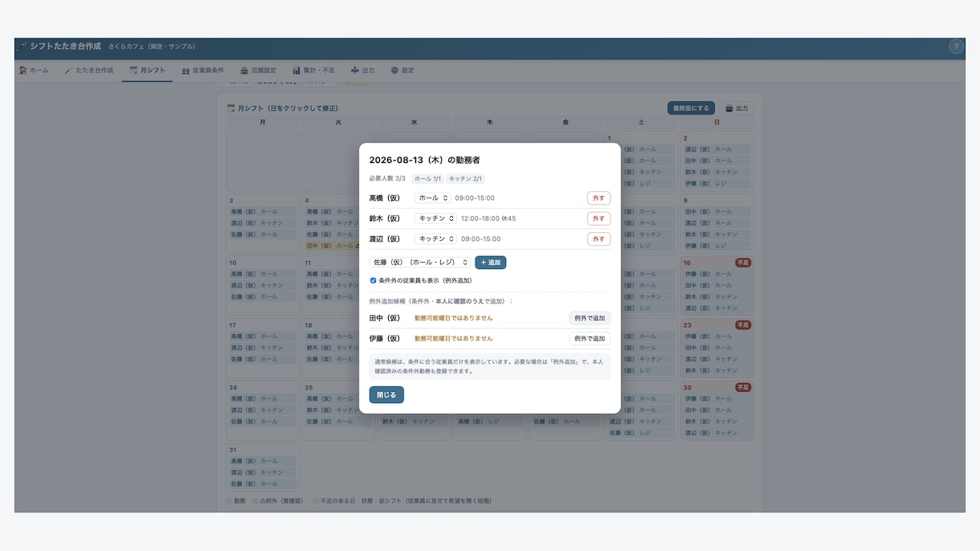Toggle 条件外の従業員も表示 checkbox
Viewport: 980px width, 551px height.
373,280
